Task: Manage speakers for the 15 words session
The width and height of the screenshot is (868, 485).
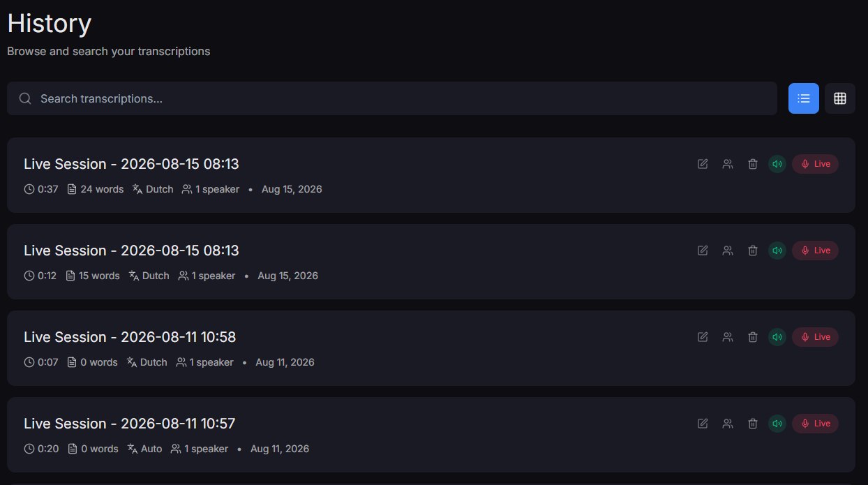Action: 728,251
